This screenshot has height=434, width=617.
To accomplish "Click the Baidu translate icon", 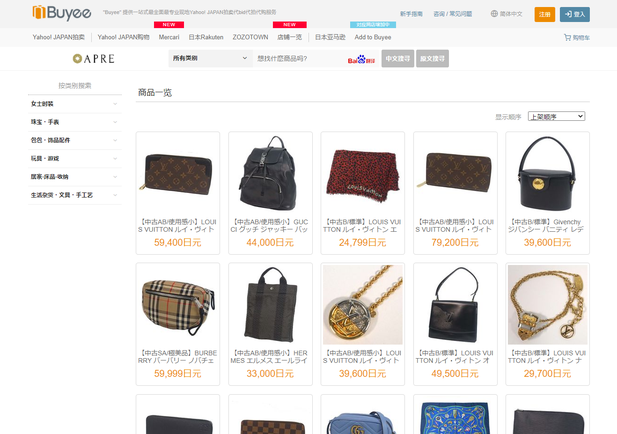I will [361, 59].
